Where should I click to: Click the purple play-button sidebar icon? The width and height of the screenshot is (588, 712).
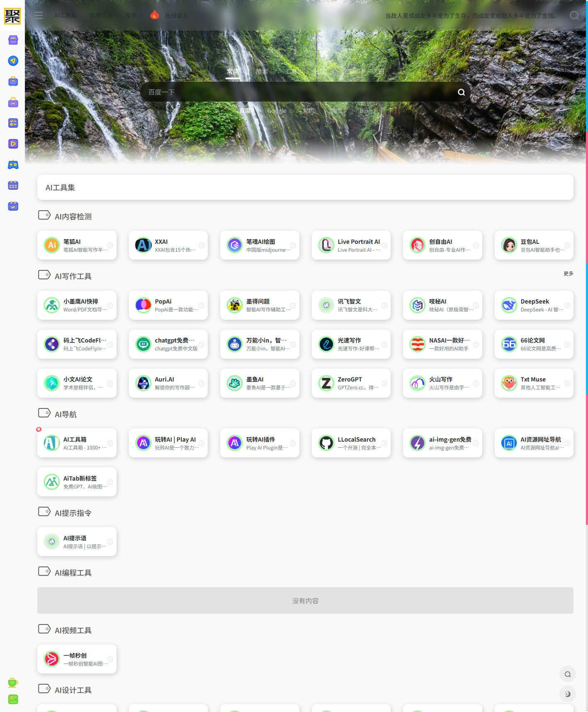(x=13, y=144)
